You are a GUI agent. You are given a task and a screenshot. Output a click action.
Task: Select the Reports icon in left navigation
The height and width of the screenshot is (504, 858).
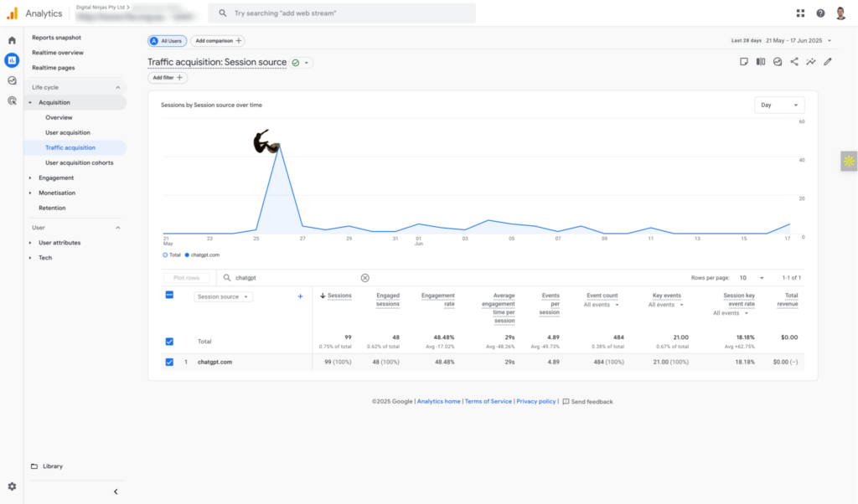coord(12,59)
